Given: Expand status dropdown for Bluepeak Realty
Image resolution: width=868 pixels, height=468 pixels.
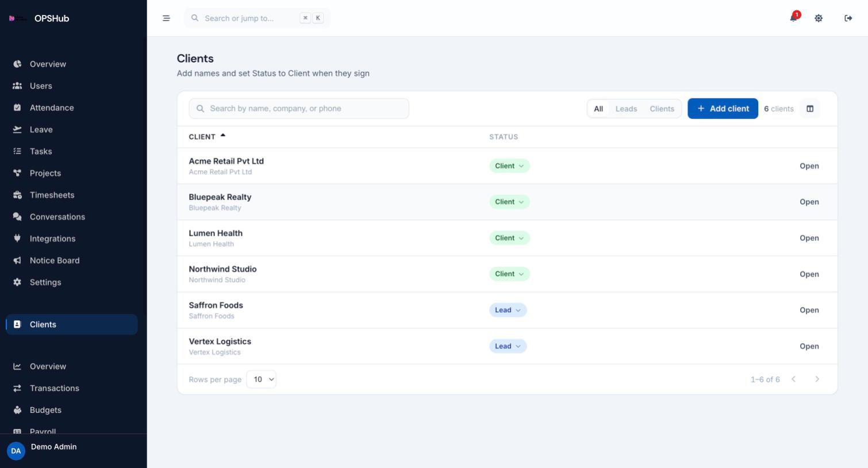Looking at the screenshot, I should [x=509, y=202].
